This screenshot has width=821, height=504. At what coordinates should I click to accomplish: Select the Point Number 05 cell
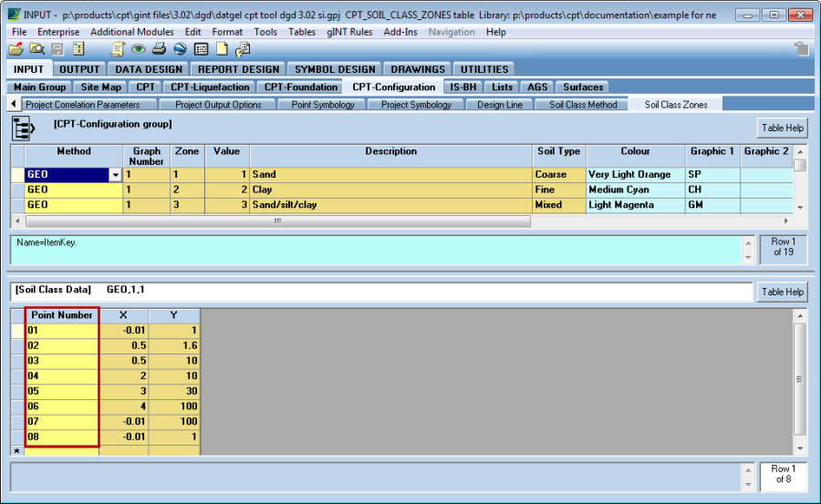(x=61, y=392)
